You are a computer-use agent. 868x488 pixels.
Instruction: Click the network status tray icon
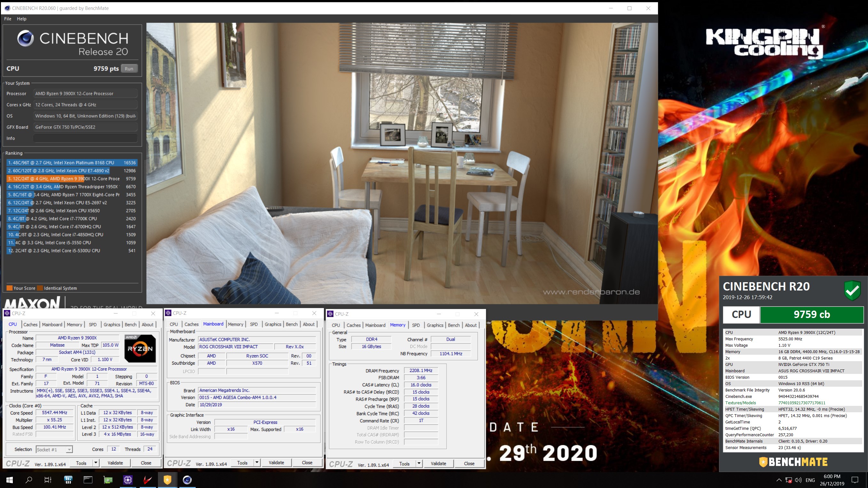click(788, 480)
